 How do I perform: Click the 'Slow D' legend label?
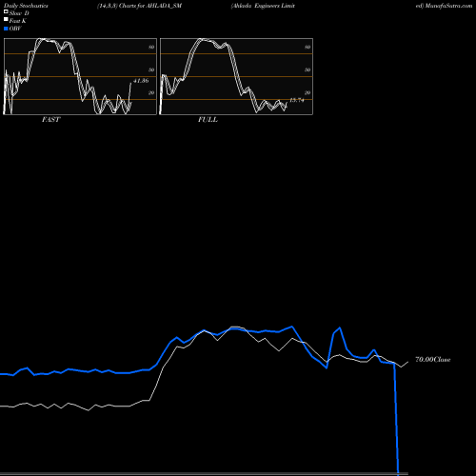pyautogui.click(x=19, y=13)
